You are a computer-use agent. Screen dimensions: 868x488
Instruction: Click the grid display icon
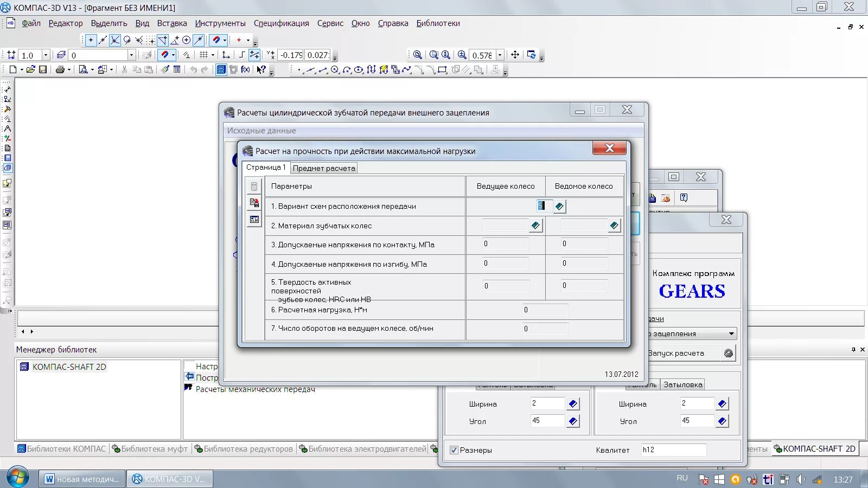pyautogui.click(x=203, y=55)
